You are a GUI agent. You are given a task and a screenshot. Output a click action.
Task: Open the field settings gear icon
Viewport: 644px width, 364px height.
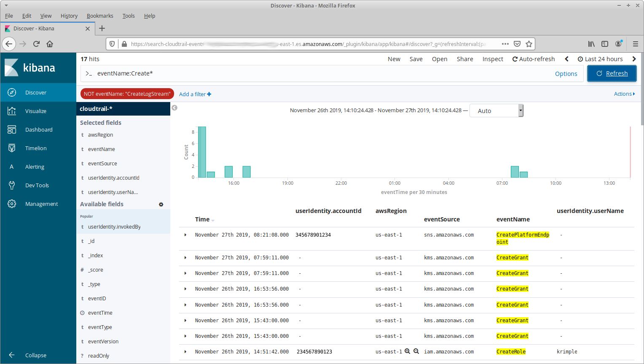[161, 204]
